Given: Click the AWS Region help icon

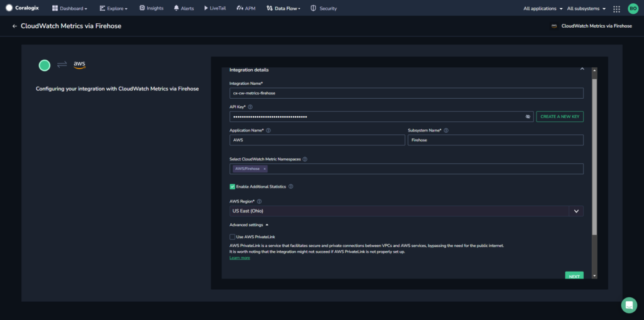Looking at the screenshot, I should tap(259, 201).
